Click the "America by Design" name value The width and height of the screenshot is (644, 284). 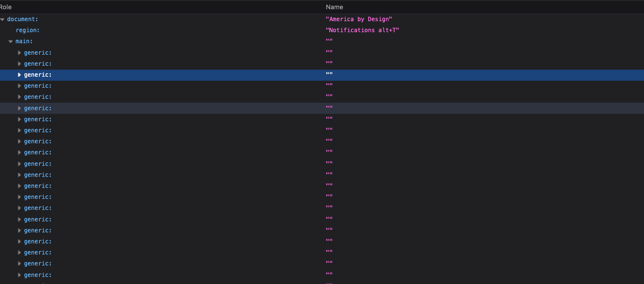tap(358, 19)
